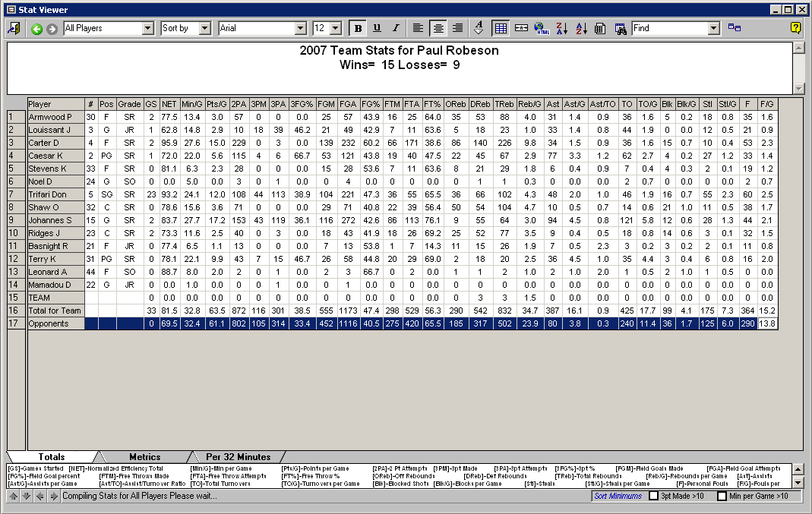Select the Total for Team cell
This screenshot has height=514, width=812.
point(56,311)
